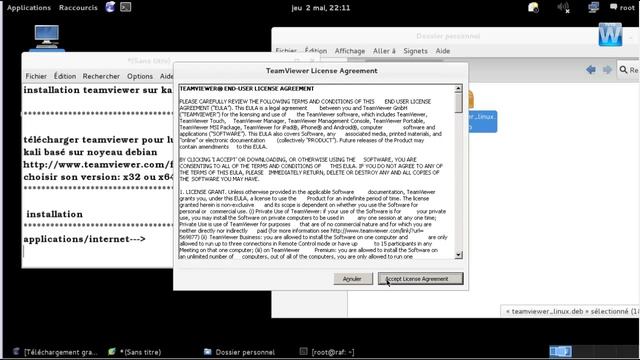Open Affichage menu in file manager
640x360 pixels.
click(x=350, y=51)
